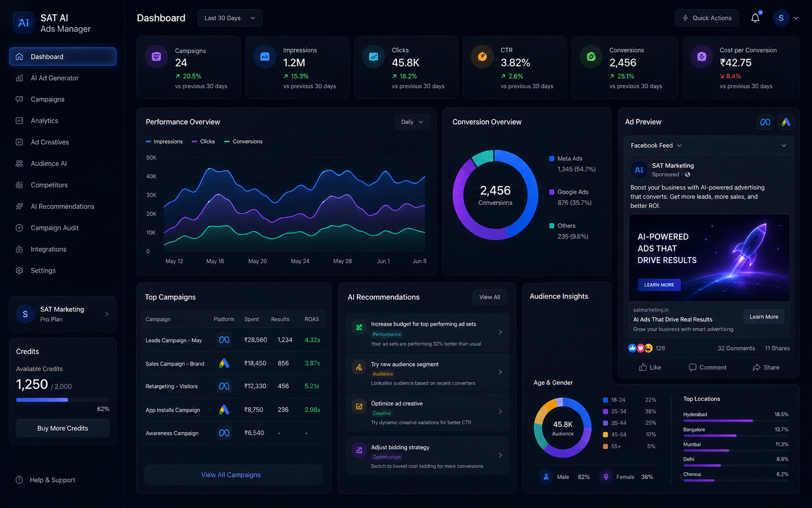Click Google Ads icon in App Installs row
This screenshot has width=812, height=508.
click(x=224, y=410)
